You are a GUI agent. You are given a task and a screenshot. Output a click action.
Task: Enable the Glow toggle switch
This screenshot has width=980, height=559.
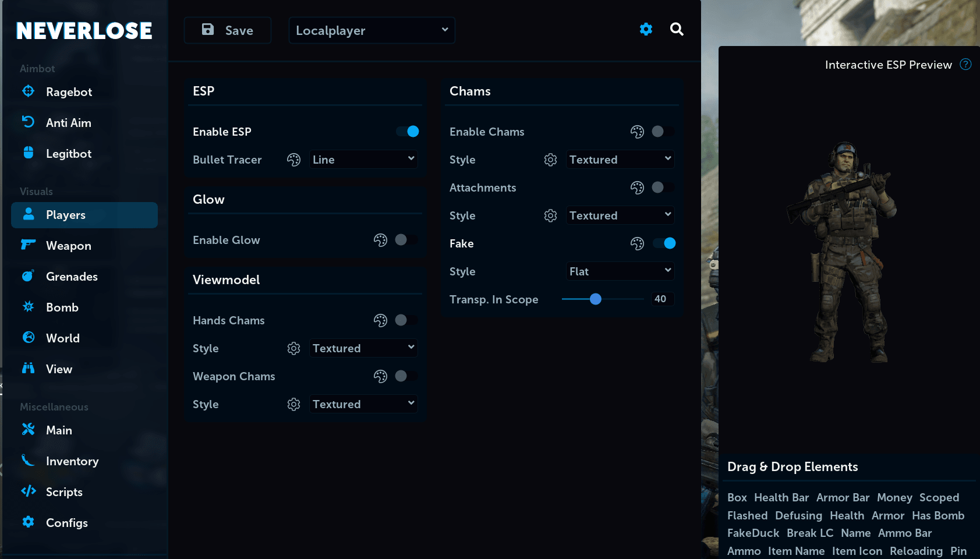[406, 240]
